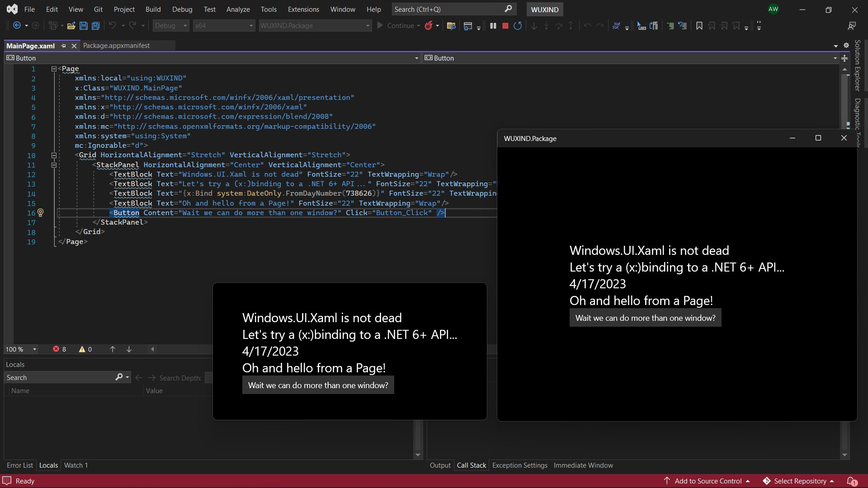Open the Git menu

[98, 9]
